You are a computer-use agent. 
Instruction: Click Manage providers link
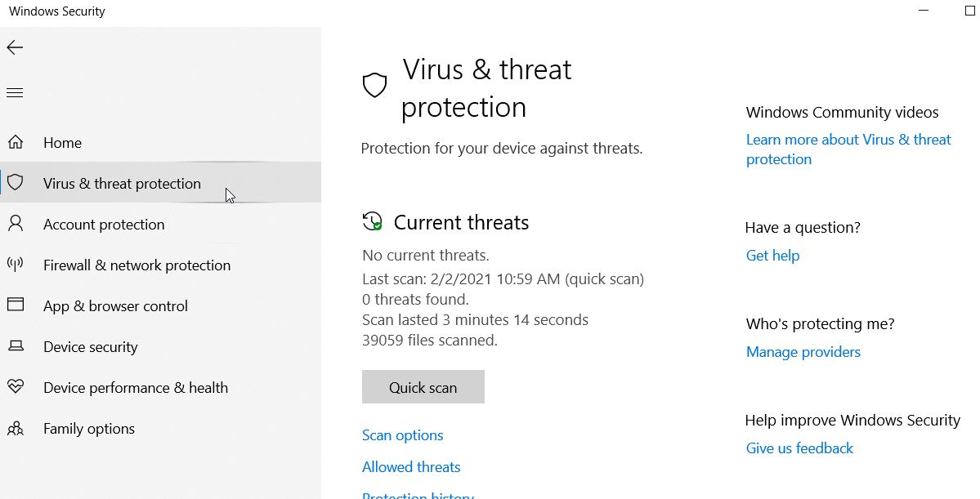point(803,352)
